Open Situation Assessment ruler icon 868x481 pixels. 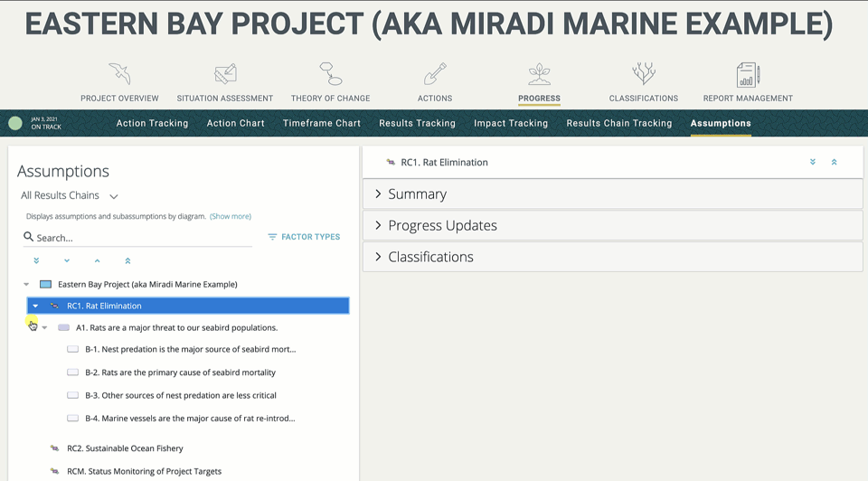click(225, 73)
